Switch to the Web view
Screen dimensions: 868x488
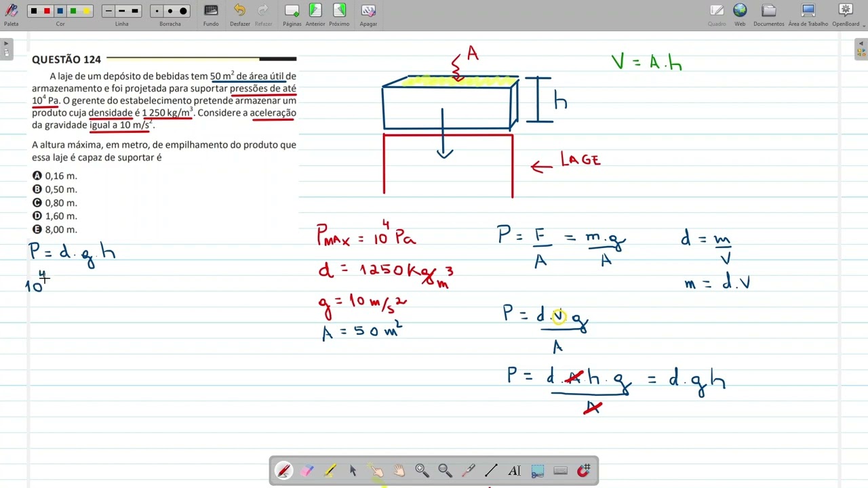[x=740, y=14]
